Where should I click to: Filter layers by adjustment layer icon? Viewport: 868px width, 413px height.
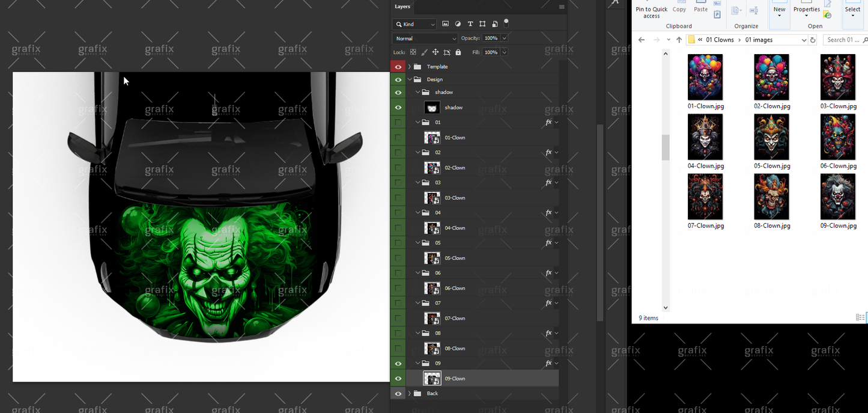458,24
